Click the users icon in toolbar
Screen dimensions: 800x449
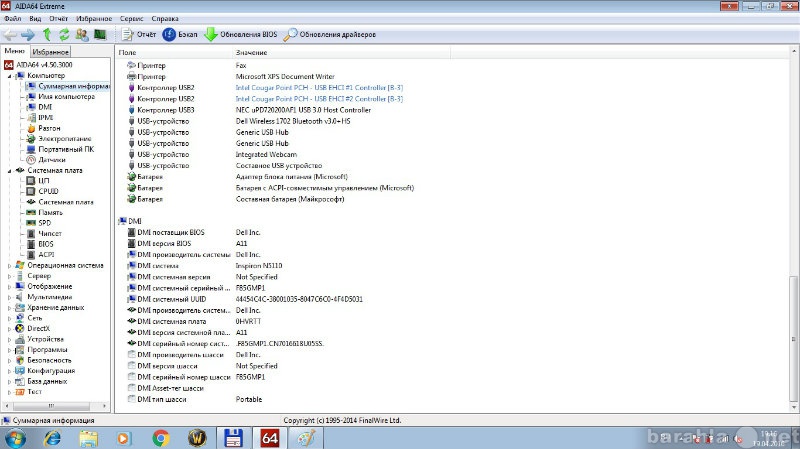click(82, 35)
